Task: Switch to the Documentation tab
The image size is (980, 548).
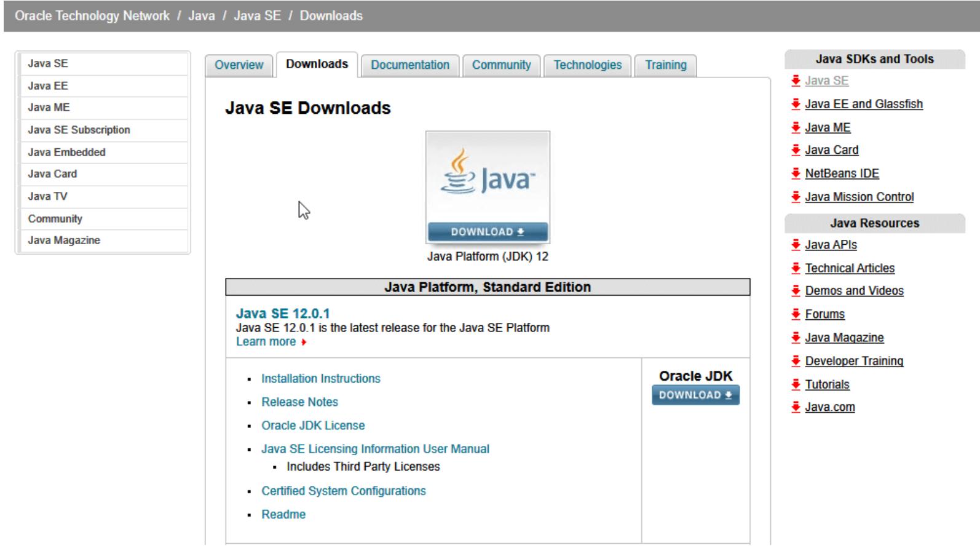Action: [x=410, y=65]
